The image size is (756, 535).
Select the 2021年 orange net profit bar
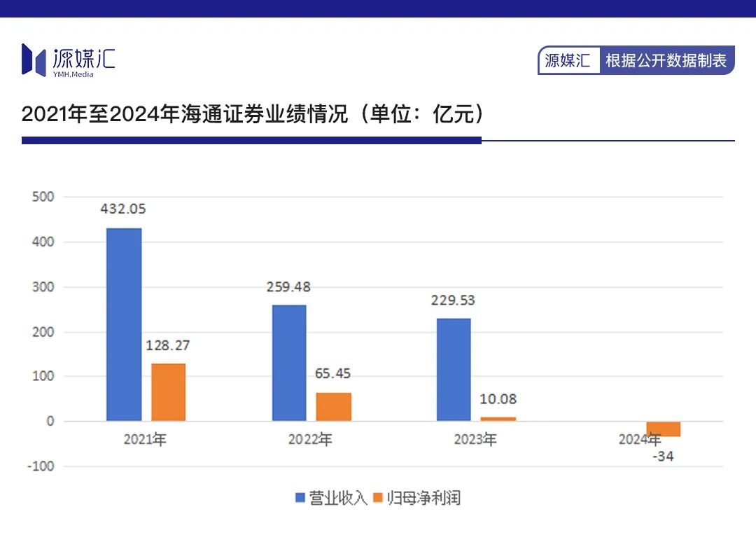(168, 392)
